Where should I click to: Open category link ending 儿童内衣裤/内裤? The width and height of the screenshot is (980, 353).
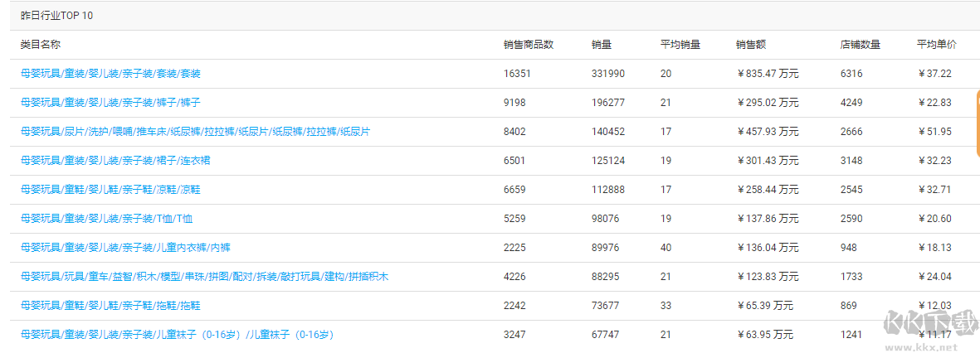coord(125,248)
